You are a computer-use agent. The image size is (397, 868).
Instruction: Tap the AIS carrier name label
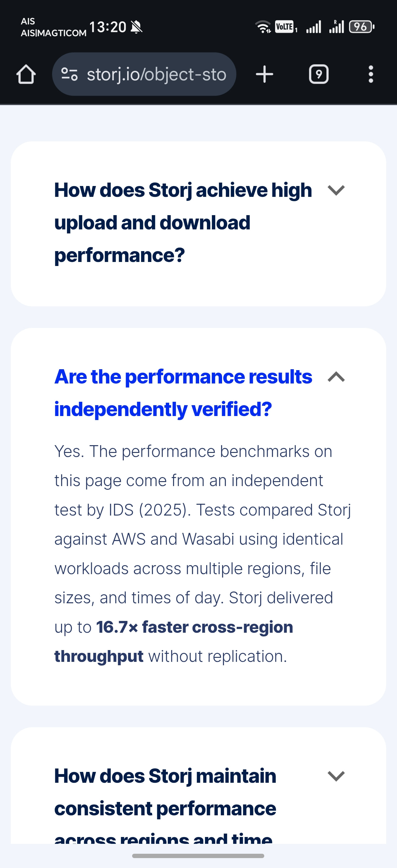pyautogui.click(x=28, y=21)
